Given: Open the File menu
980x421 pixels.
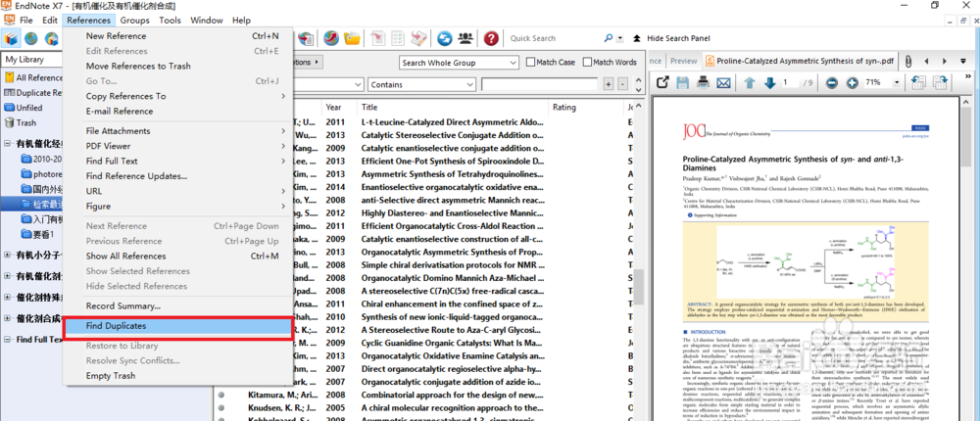Looking at the screenshot, I should (x=26, y=20).
